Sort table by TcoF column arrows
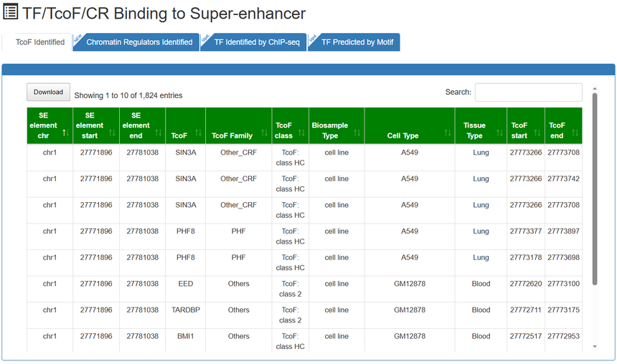 pyautogui.click(x=197, y=133)
